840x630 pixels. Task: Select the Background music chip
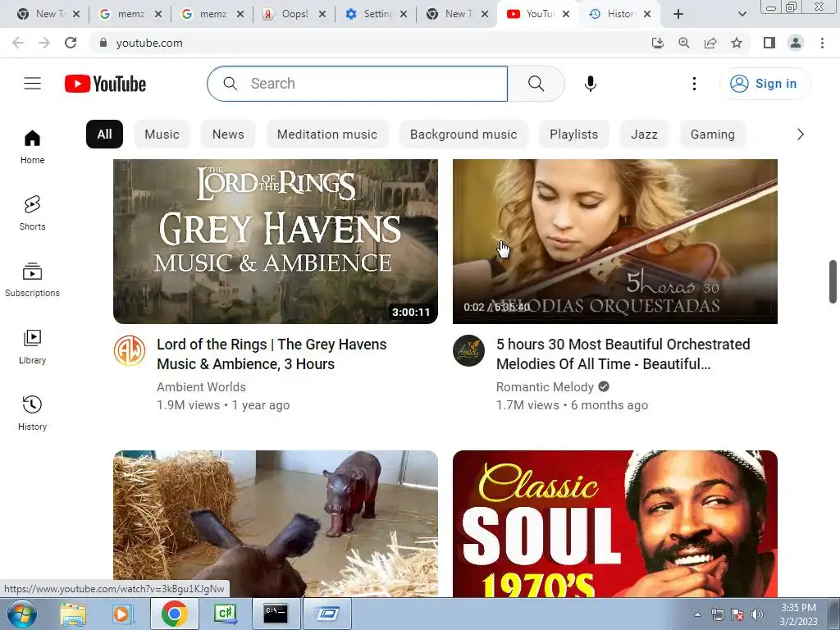[x=463, y=135]
